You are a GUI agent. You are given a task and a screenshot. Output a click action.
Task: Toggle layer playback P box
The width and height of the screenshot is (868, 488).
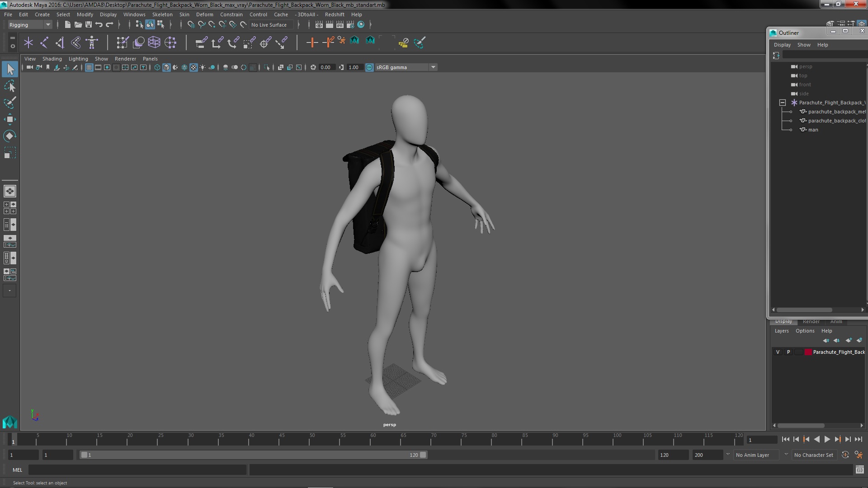pos(788,352)
